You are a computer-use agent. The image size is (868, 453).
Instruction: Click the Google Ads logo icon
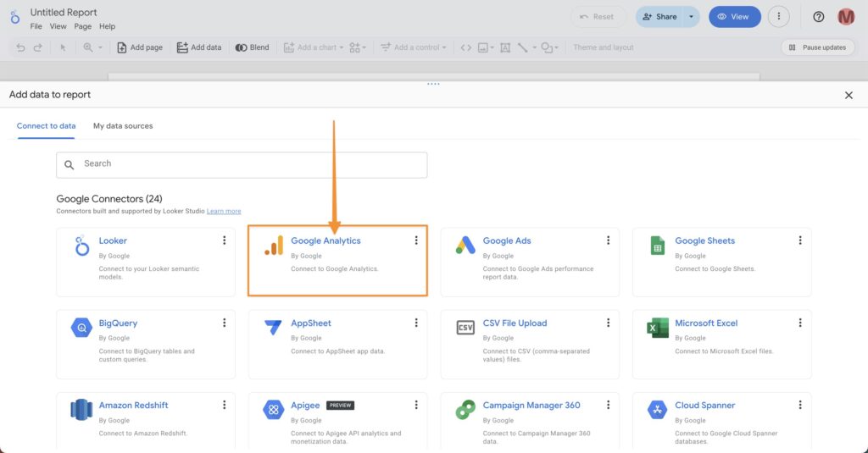(465, 245)
